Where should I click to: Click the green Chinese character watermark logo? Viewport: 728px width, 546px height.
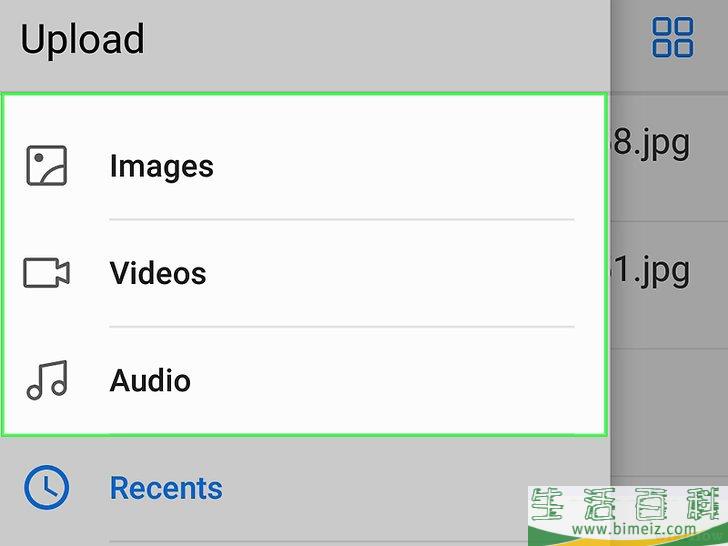coord(628,504)
